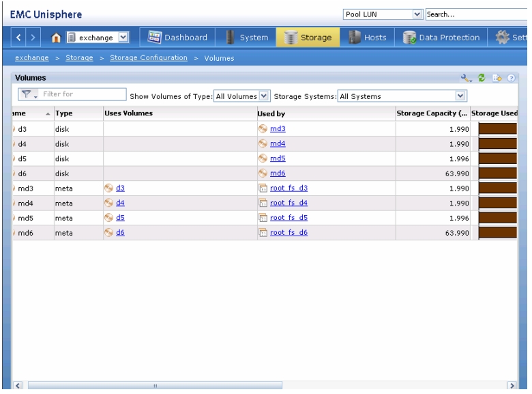Open help with the question mark icon
This screenshot has height=394, width=532.
tap(511, 78)
